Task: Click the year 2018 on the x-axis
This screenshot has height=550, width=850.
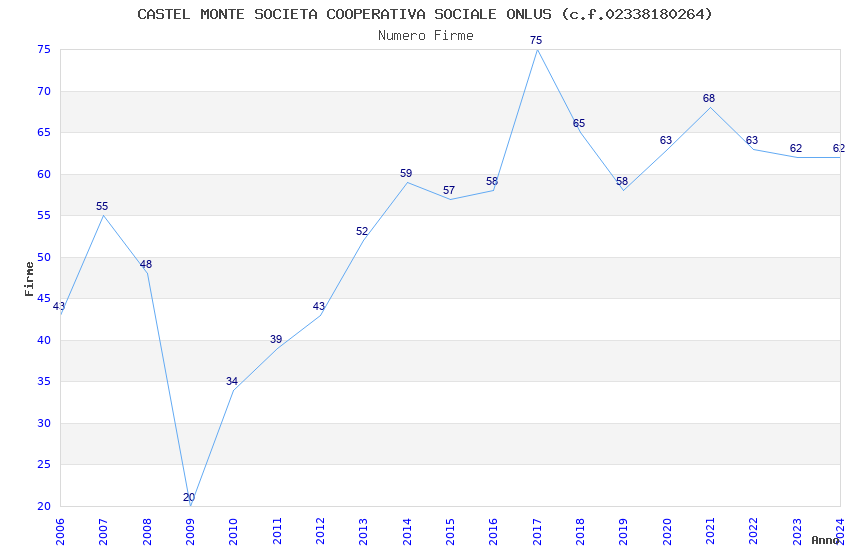Action: (x=580, y=531)
